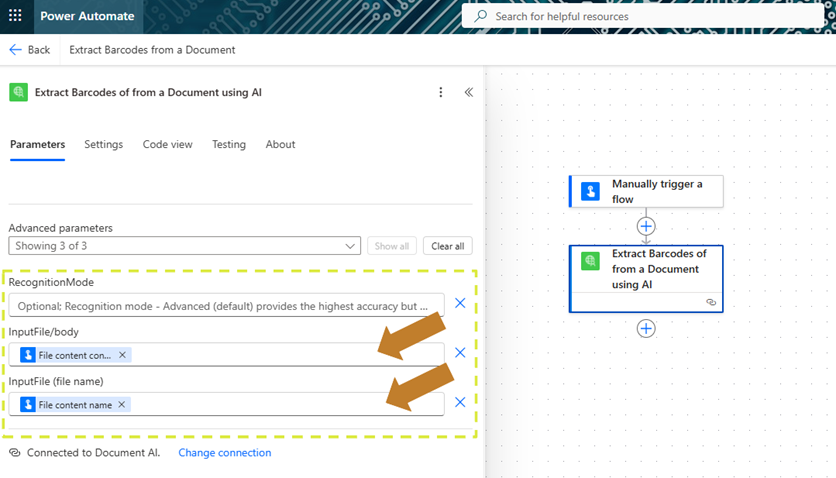Click the flow name Extract Barcodes from a Document

click(152, 50)
